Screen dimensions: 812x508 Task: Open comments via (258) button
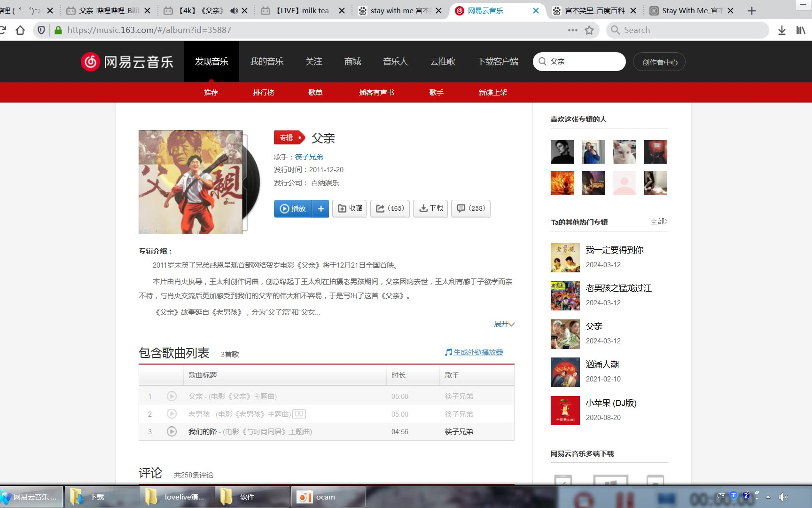471,208
